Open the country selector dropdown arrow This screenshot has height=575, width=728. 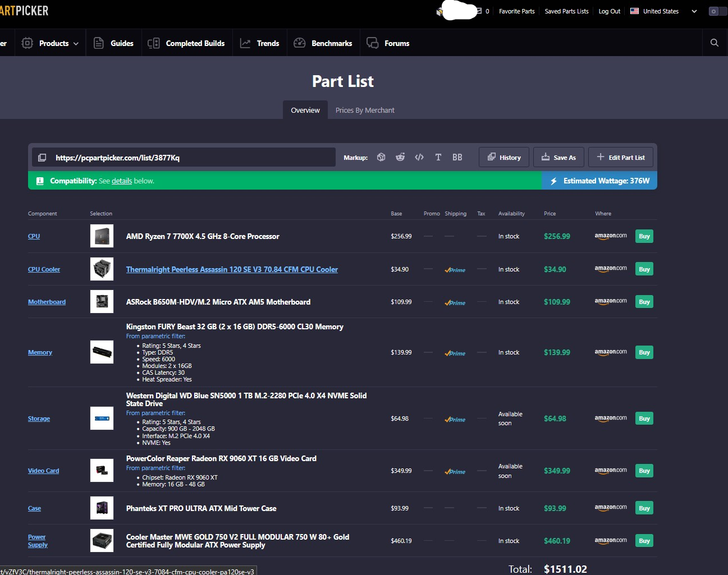tap(694, 11)
